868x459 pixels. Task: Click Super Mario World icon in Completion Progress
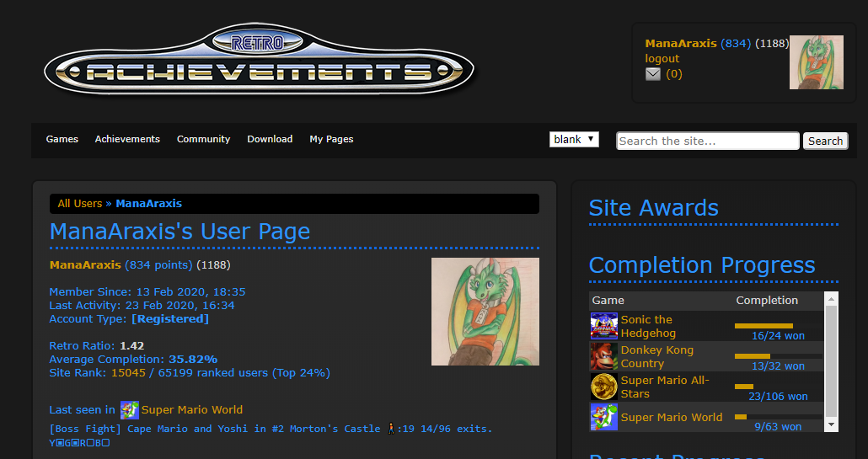click(603, 418)
